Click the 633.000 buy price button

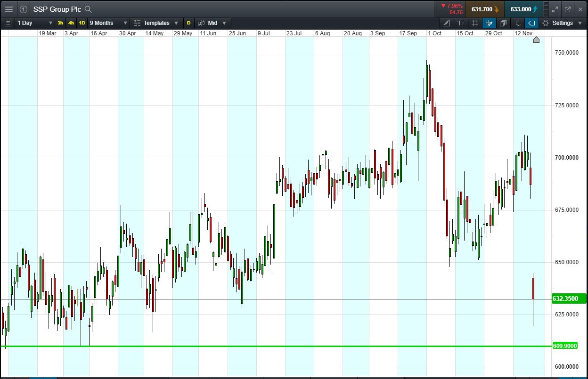(523, 9)
